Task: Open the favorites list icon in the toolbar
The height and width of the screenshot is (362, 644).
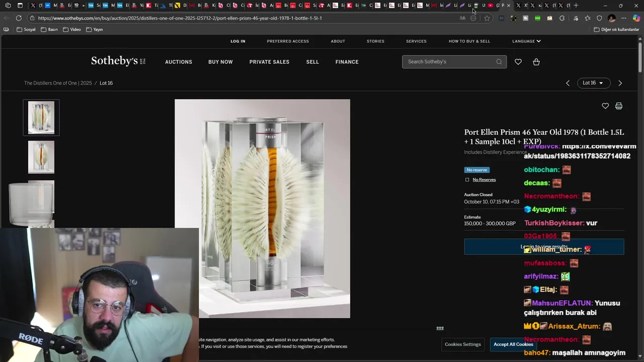Action: (587, 18)
